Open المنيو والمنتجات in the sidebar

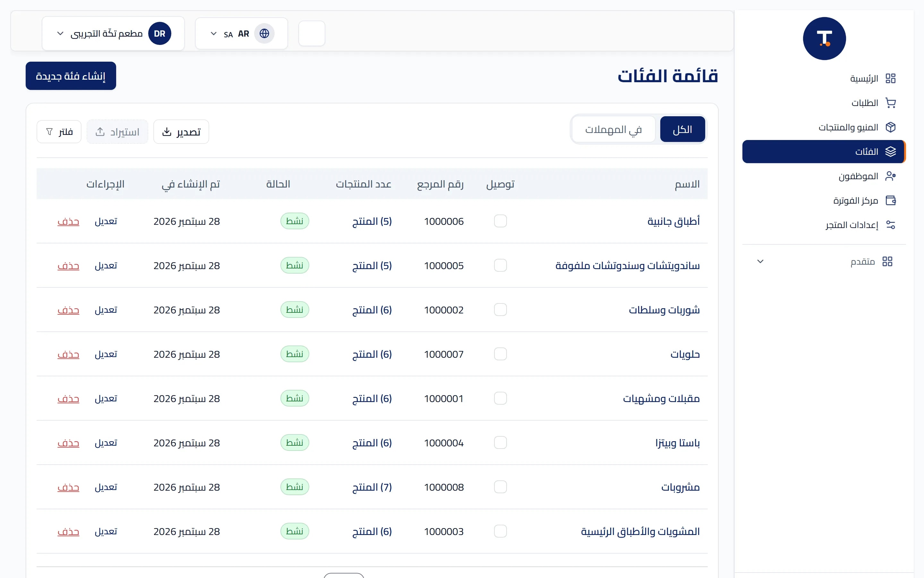[824, 127]
